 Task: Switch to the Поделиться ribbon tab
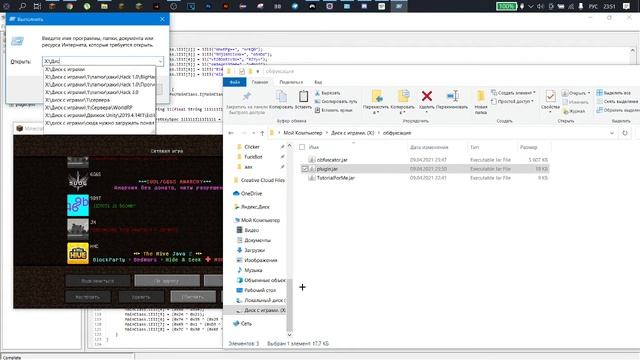pos(291,82)
